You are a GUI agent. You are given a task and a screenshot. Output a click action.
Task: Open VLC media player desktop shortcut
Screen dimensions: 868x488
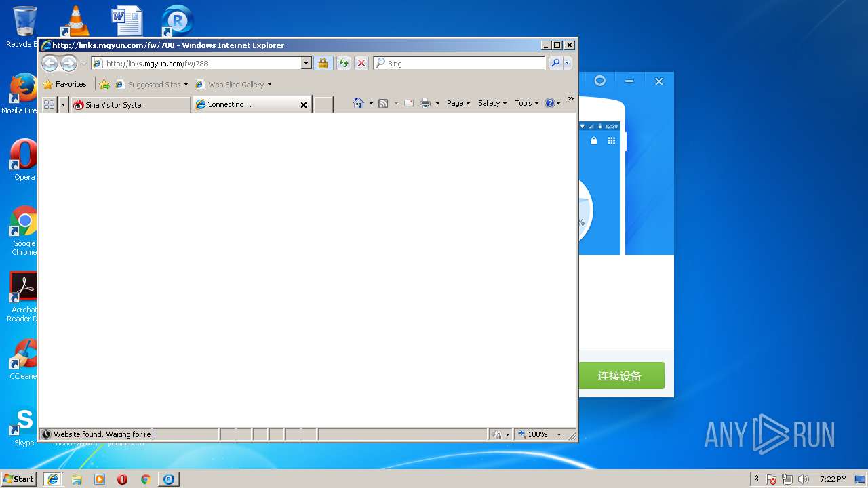coord(75,20)
